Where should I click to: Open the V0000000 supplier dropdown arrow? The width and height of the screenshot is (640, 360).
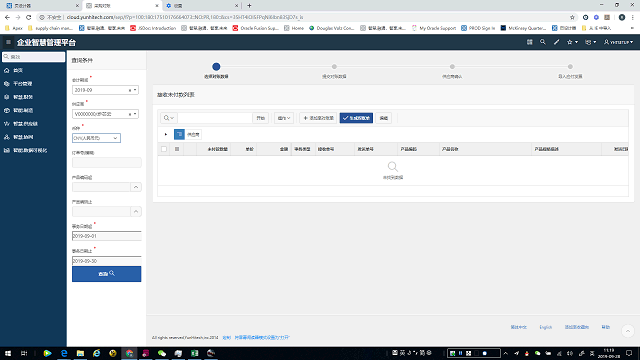[135, 114]
